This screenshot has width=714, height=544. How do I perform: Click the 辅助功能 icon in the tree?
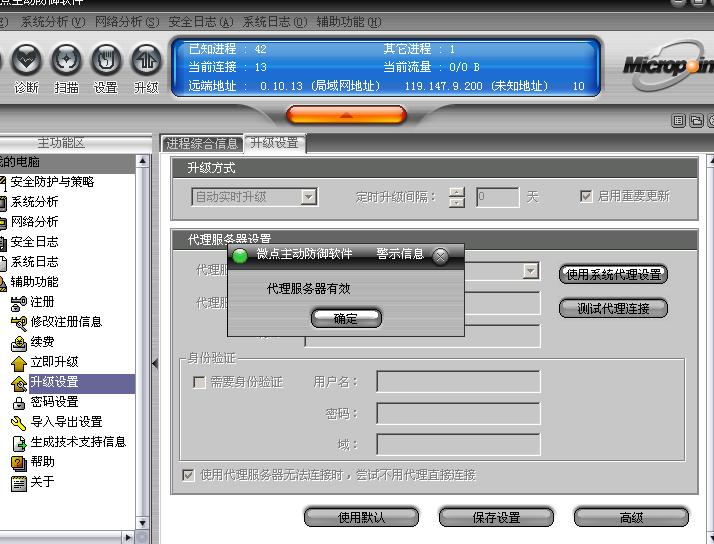[2, 283]
